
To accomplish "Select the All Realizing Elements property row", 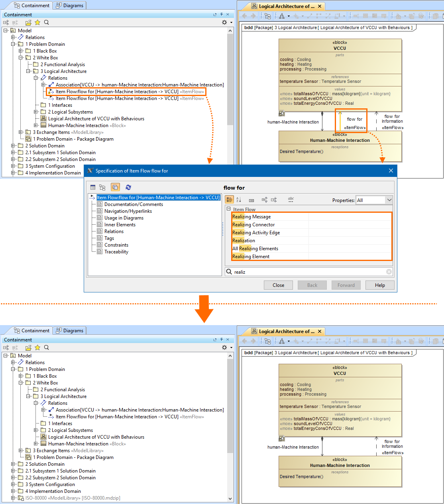I will click(312, 249).
